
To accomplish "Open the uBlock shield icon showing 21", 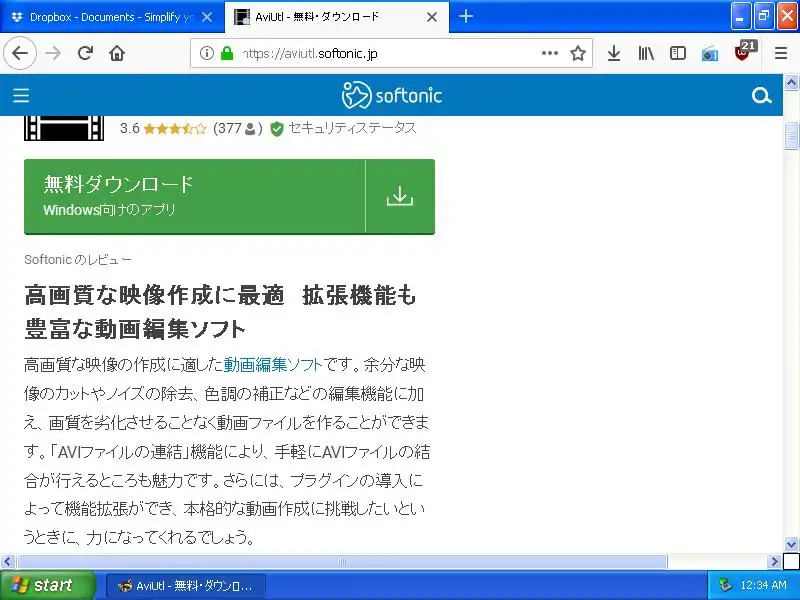I will [744, 51].
